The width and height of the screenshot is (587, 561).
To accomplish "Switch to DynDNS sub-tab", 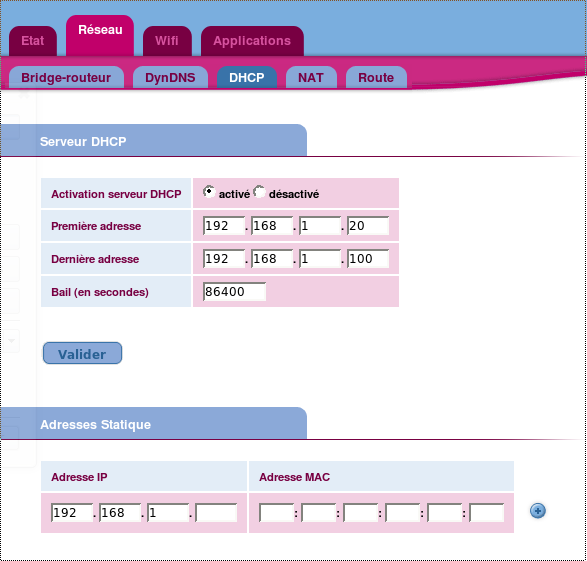I will pyautogui.click(x=170, y=77).
